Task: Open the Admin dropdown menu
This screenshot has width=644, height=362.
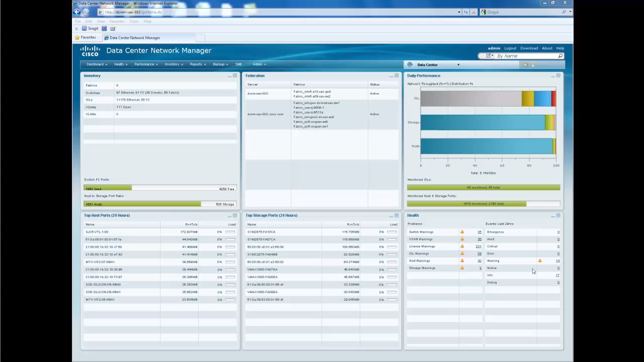Action: coord(259,64)
